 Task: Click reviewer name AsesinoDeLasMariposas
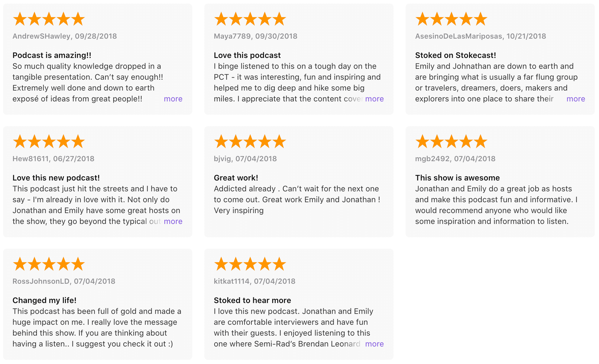click(x=458, y=36)
